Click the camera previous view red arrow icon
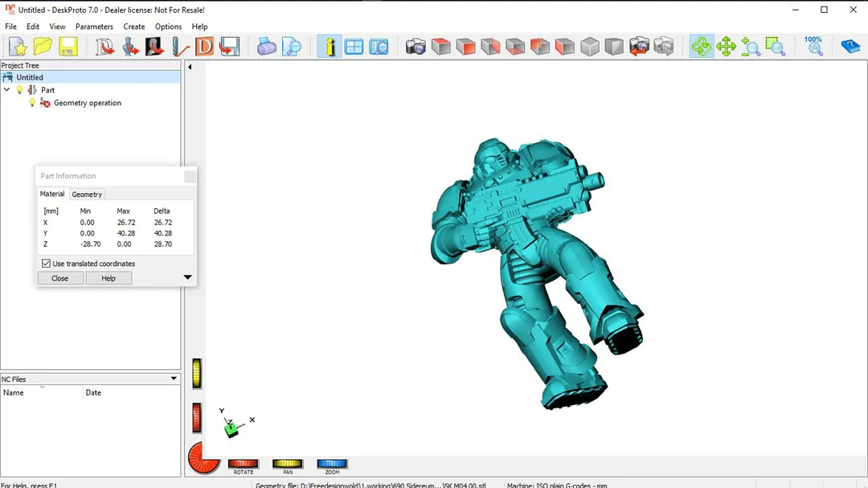This screenshot has width=868, height=488. [639, 47]
